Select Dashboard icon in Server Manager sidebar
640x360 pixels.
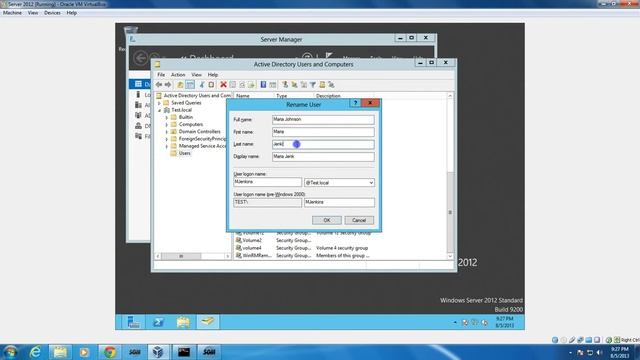[138, 84]
